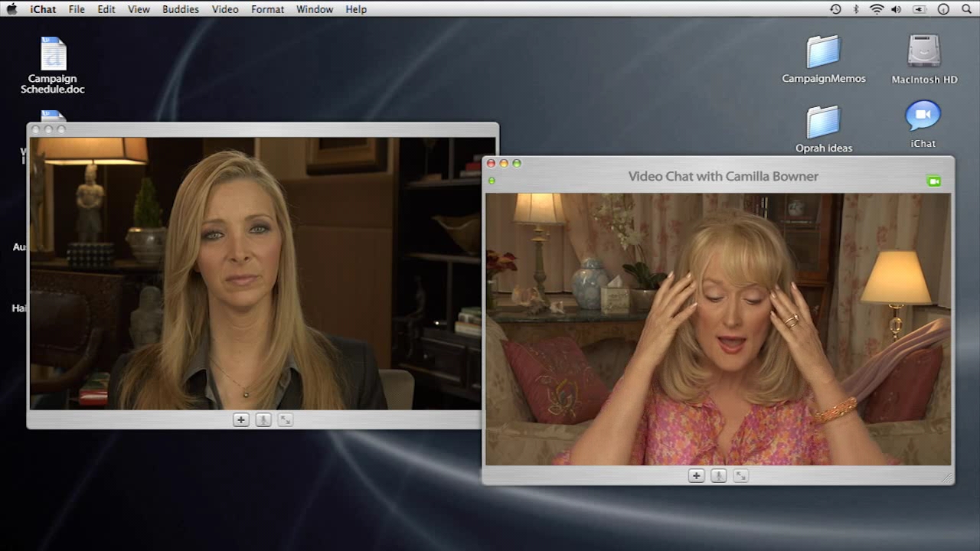The height and width of the screenshot is (551, 980).
Task: Open the Wi-Fi status menu
Action: coord(877,9)
